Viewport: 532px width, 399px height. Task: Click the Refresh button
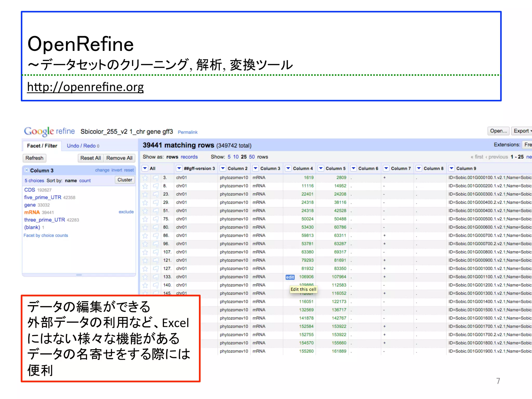point(34,158)
